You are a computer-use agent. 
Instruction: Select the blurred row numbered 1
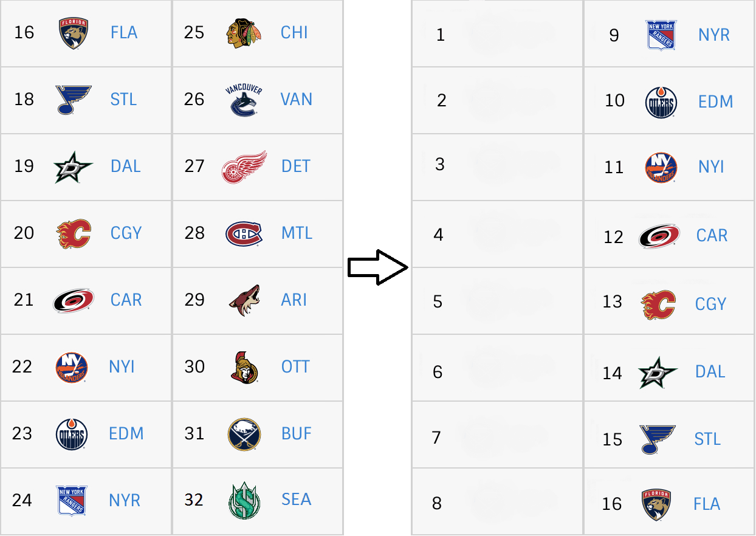pos(497,34)
